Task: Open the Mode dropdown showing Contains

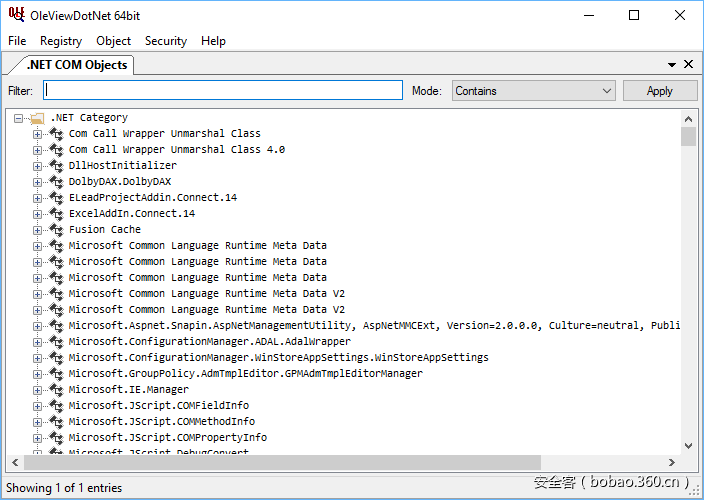Action: 534,91
